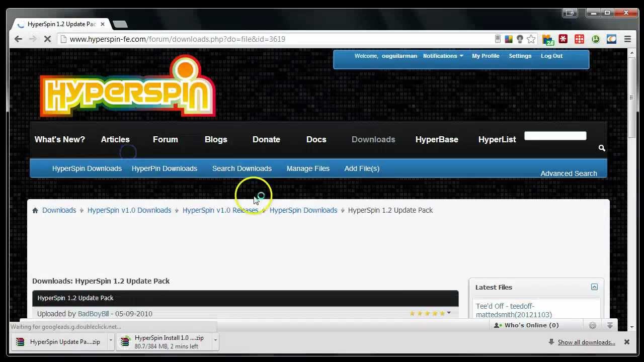Open the Blogs section
Viewport: 644px width, 362px height.
(216, 139)
